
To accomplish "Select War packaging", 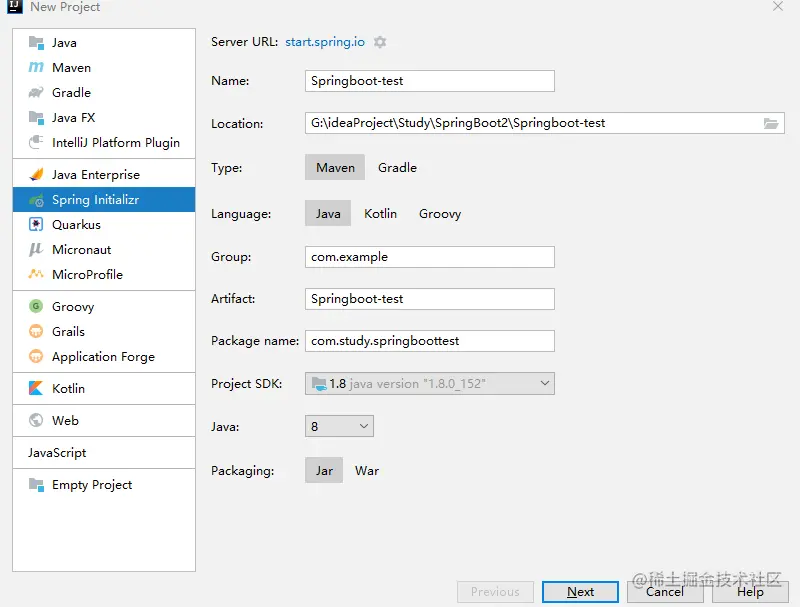I will (x=367, y=470).
